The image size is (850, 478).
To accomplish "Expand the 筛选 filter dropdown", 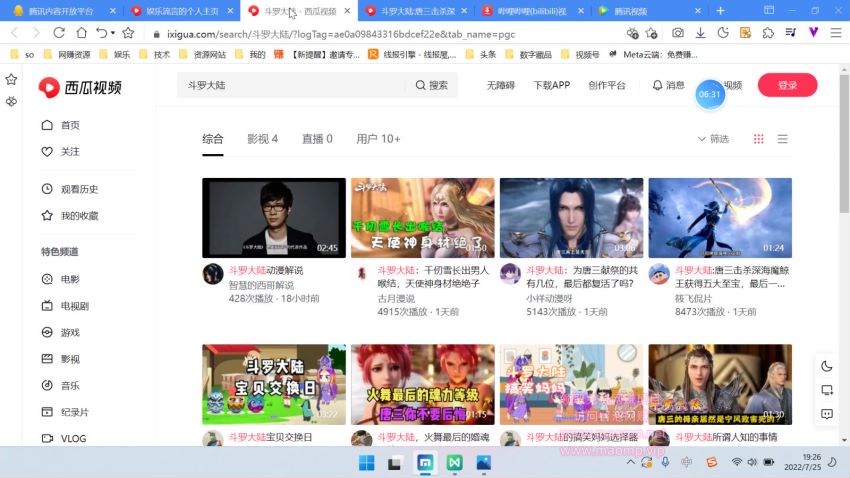I will pyautogui.click(x=713, y=139).
